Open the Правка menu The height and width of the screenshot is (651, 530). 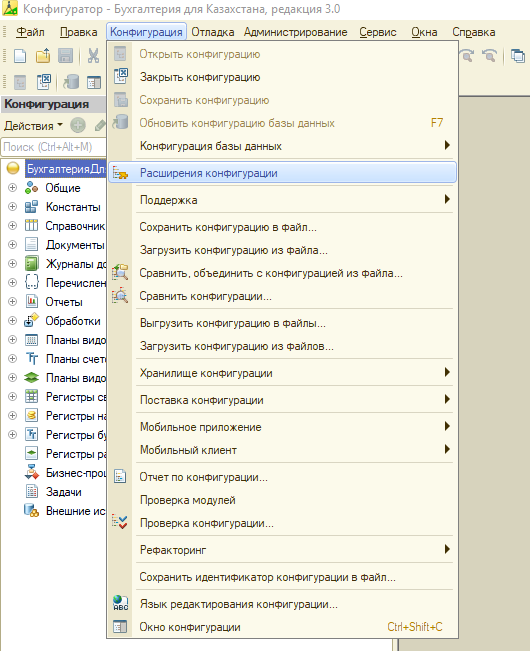pyautogui.click(x=78, y=32)
